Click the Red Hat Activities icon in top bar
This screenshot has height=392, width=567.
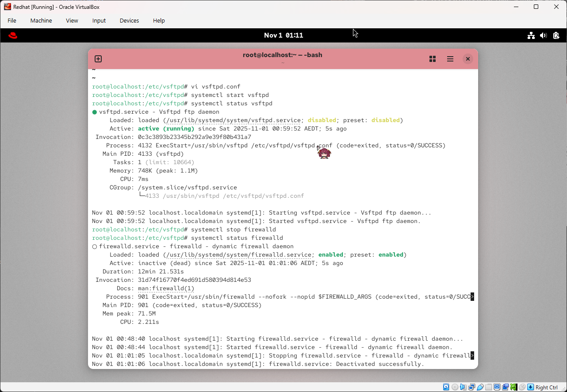(13, 35)
